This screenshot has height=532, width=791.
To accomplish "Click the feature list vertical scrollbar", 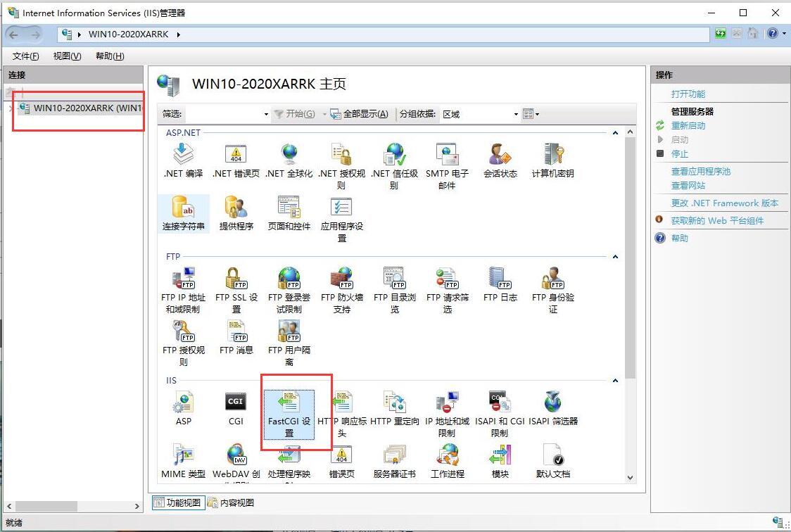I will click(630, 281).
